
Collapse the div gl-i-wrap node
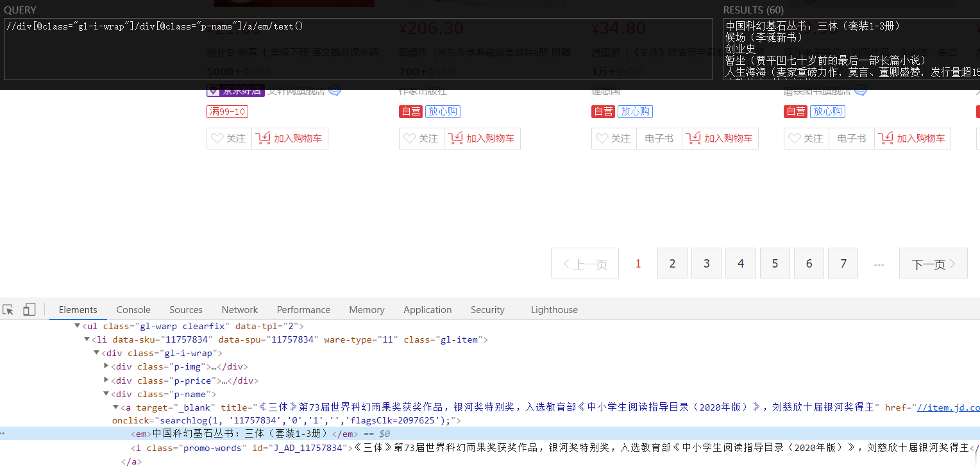96,354
